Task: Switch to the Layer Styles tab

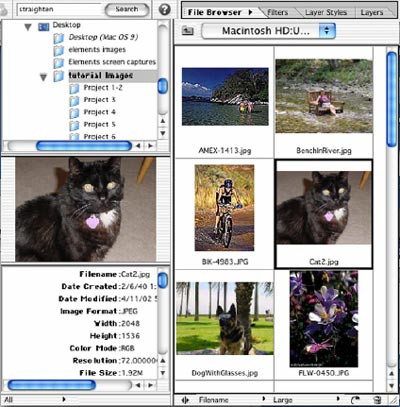Action: pos(326,13)
